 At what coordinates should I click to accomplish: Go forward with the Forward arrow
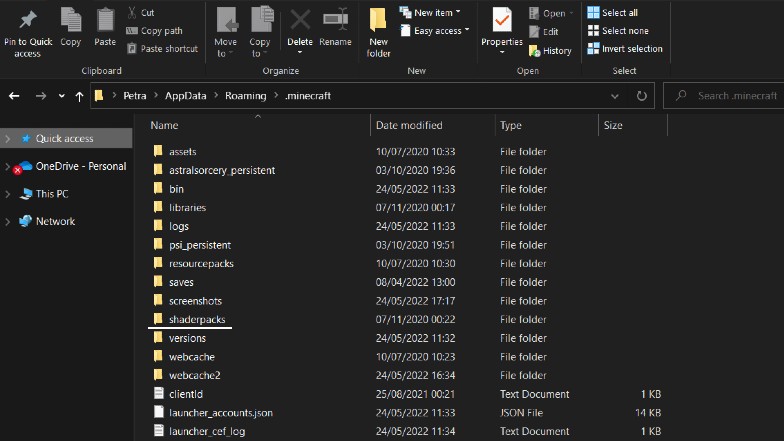41,96
